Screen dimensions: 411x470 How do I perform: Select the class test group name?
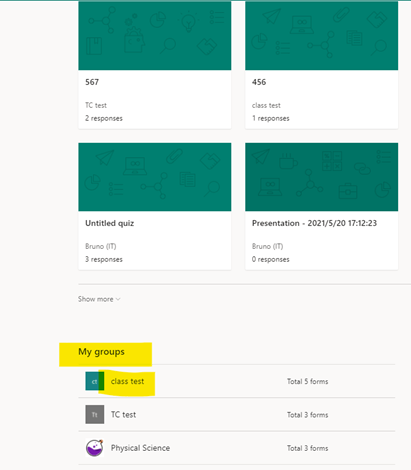[127, 381]
